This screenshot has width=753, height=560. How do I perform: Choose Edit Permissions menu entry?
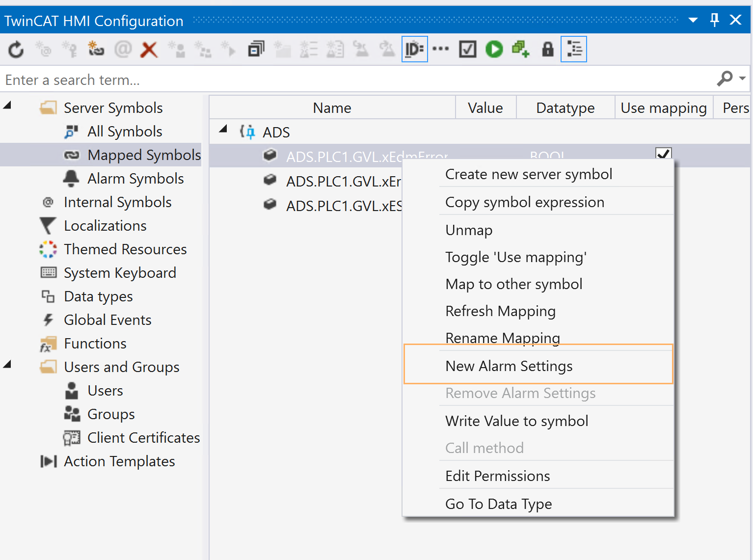[x=498, y=476]
